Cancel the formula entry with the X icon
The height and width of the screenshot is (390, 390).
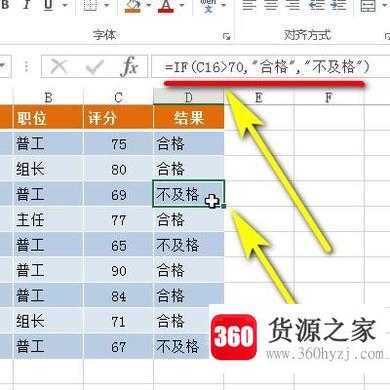tap(59, 67)
